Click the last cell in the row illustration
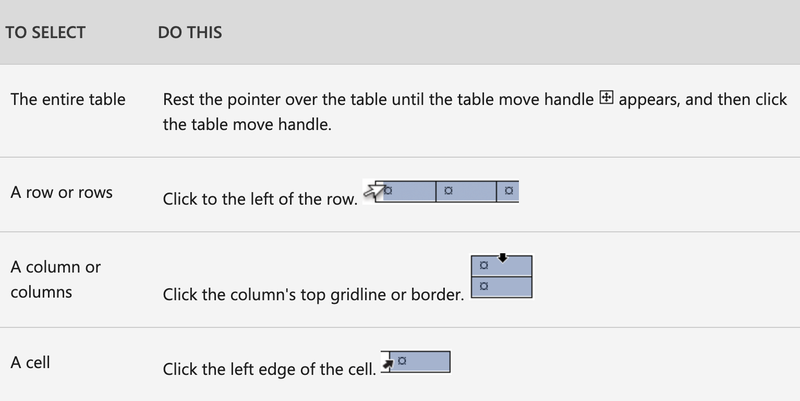The image size is (800, 401). point(508,191)
